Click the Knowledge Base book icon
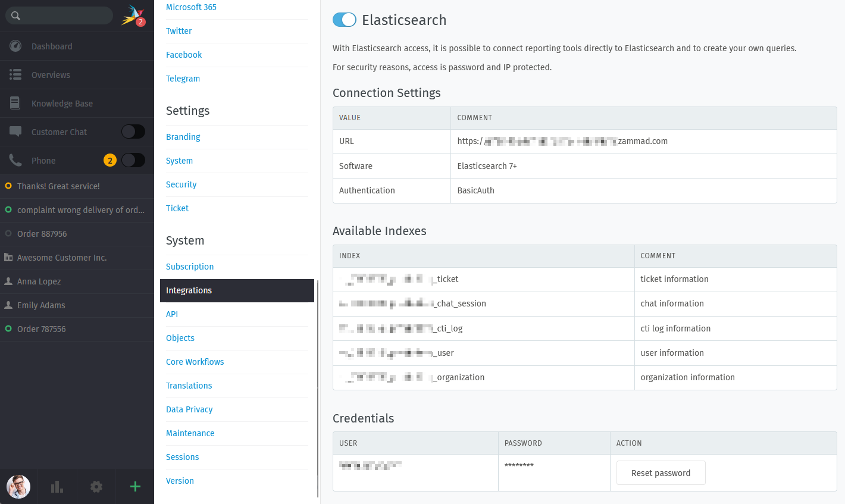 (x=15, y=103)
